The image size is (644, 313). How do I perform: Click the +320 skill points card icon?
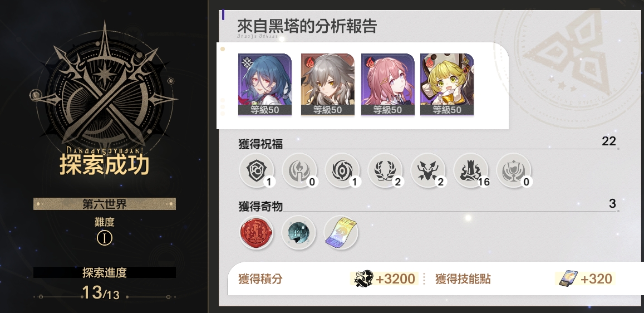click(x=568, y=278)
